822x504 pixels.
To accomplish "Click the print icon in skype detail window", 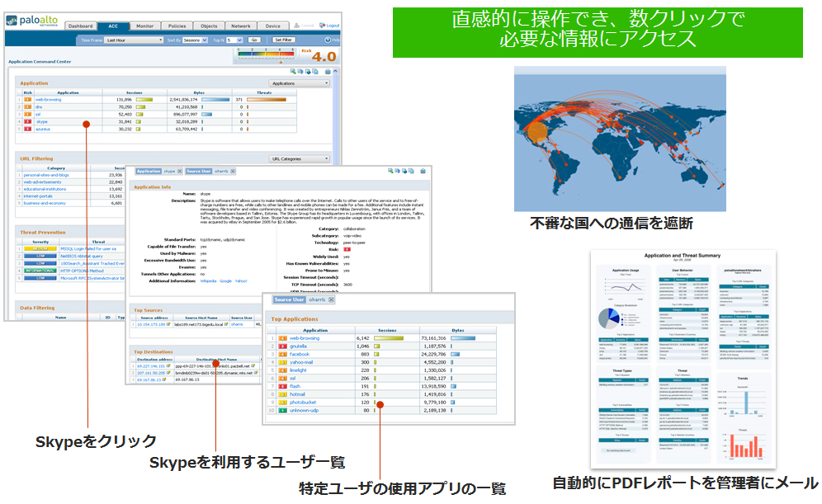I will tap(423, 172).
